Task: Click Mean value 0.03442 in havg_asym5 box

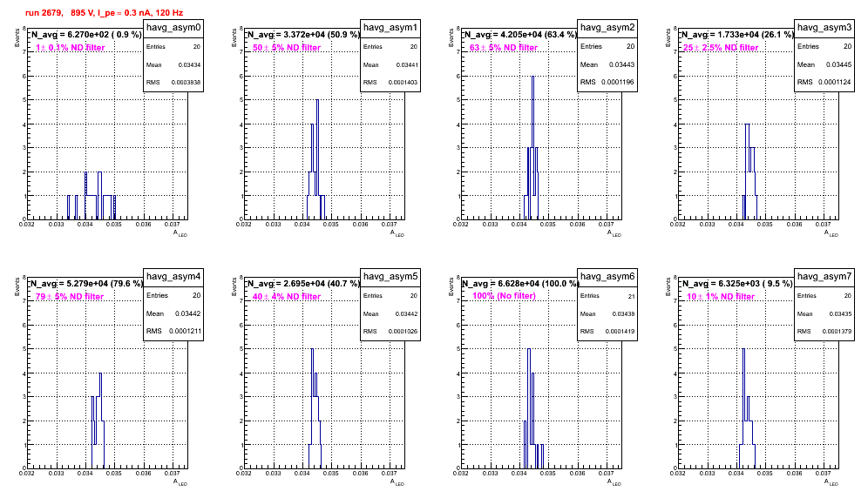Action: click(406, 313)
